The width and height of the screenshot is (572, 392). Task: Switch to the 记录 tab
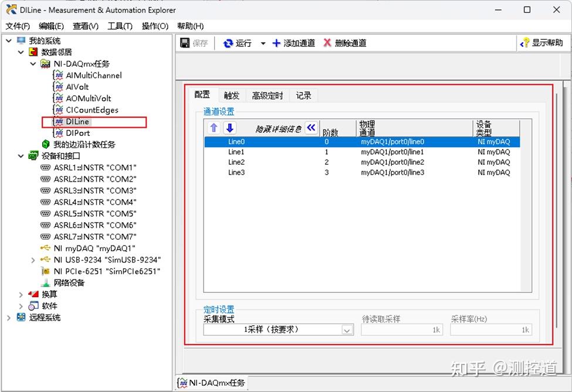(303, 96)
